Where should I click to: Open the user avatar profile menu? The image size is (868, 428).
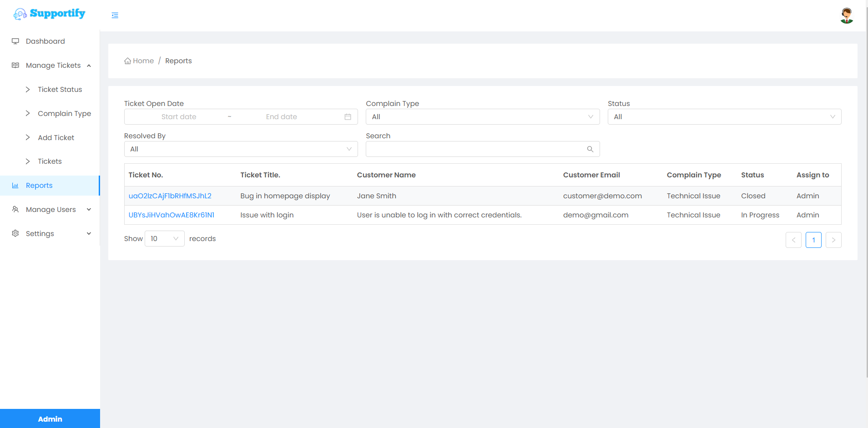pos(846,15)
